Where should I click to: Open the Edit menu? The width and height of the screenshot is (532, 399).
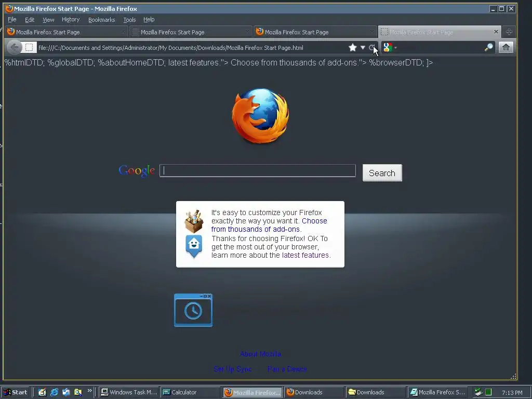[30, 20]
